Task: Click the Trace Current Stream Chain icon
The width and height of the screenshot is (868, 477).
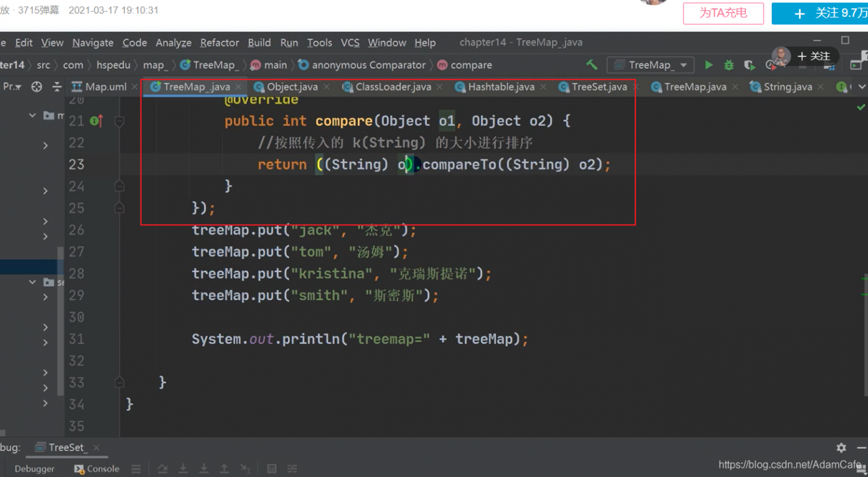Action: coord(292,469)
